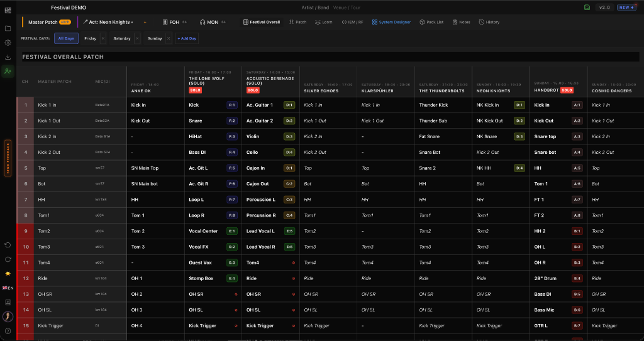Click SOLO badge under The Lone Wolf

pos(195,90)
